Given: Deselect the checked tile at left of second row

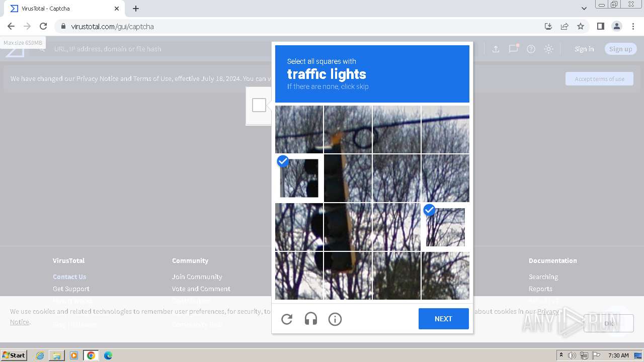Looking at the screenshot, I should click(299, 178).
